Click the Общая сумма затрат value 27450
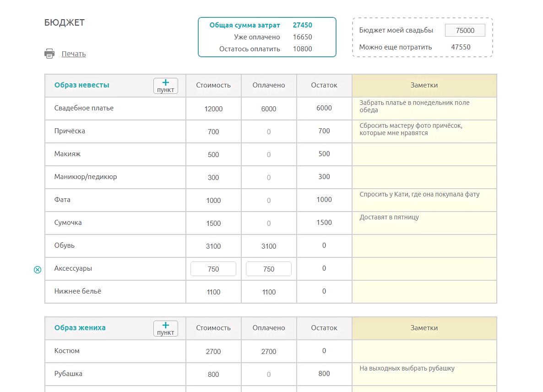The image size is (543, 392). tap(302, 25)
